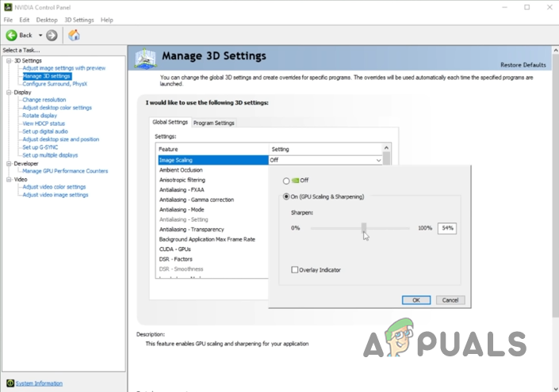Select the Anisotropic filtering row
This screenshot has width=559, height=392.
coord(212,180)
